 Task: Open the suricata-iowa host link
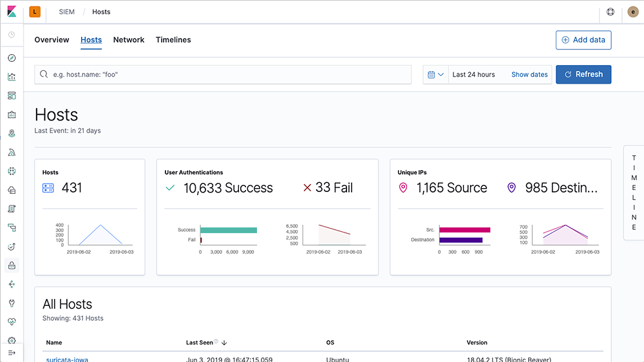(x=67, y=359)
